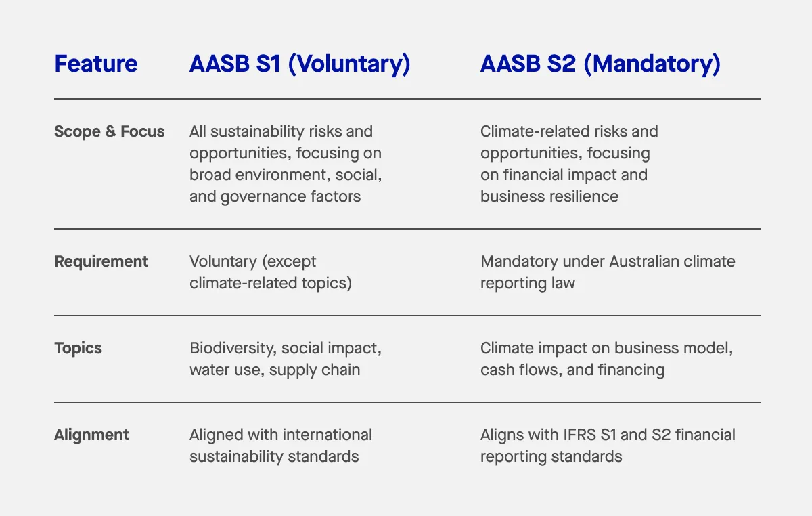
Task: Click the 'Climate-related risks and opportunities' cell
Action: pos(569,164)
